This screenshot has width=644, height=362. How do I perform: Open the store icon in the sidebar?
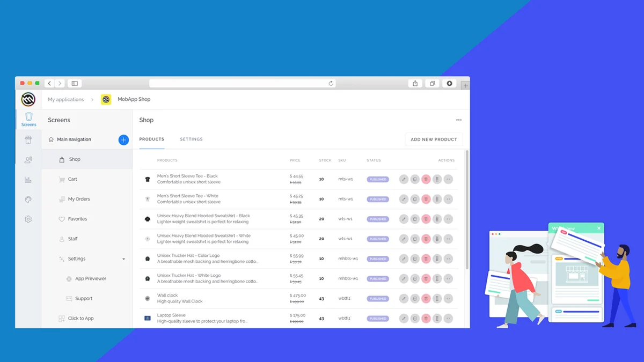[28, 139]
